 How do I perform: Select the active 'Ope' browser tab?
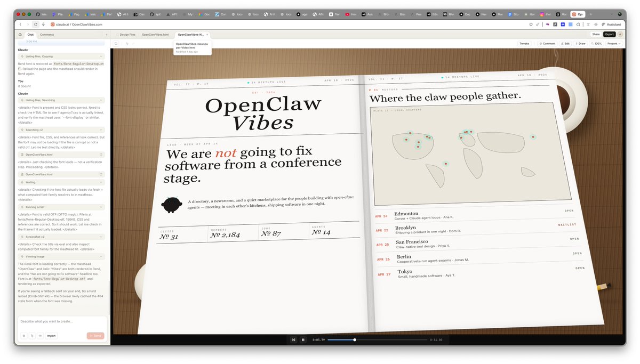coord(578,14)
